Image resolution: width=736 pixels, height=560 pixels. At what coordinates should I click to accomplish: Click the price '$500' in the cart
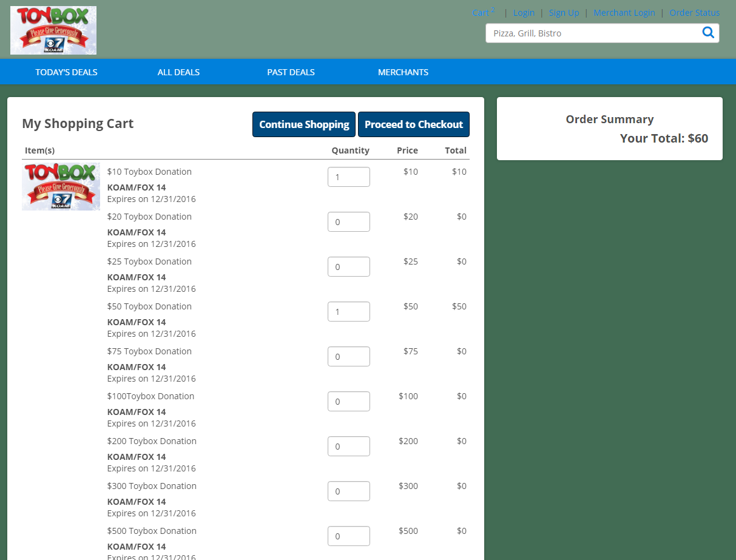[408, 531]
